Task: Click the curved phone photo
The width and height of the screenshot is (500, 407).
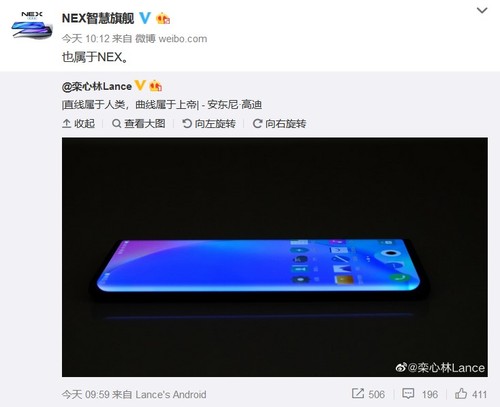Action: point(275,257)
